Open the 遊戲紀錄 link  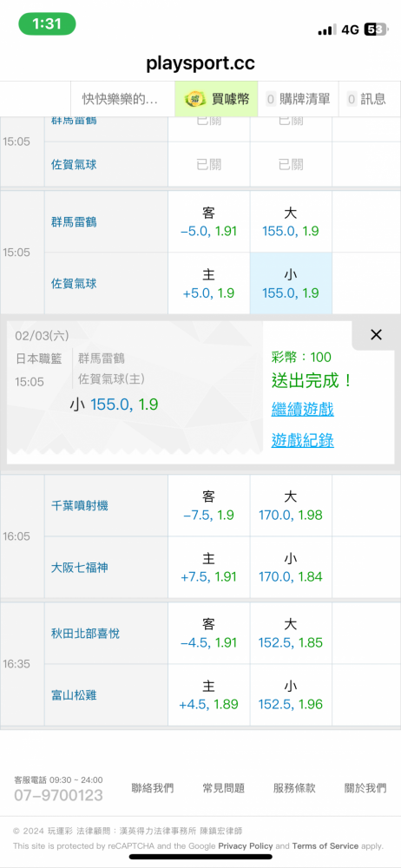(x=302, y=441)
